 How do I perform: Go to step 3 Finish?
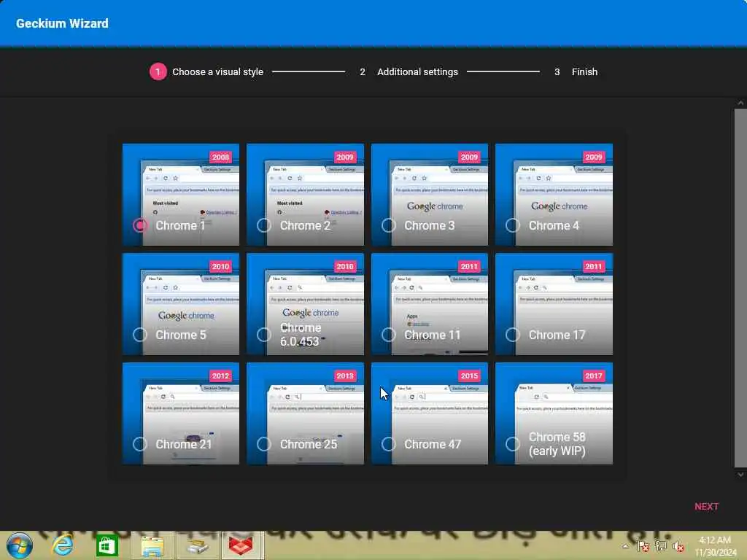point(576,72)
